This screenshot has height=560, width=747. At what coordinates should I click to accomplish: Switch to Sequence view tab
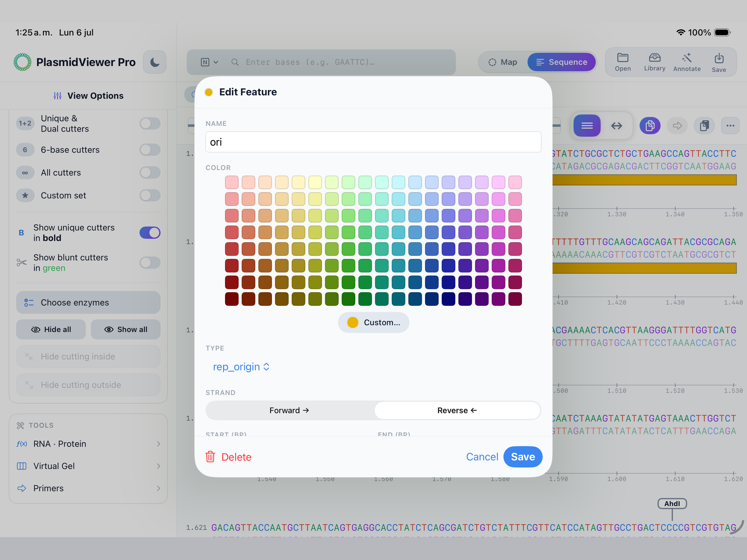tap(561, 62)
